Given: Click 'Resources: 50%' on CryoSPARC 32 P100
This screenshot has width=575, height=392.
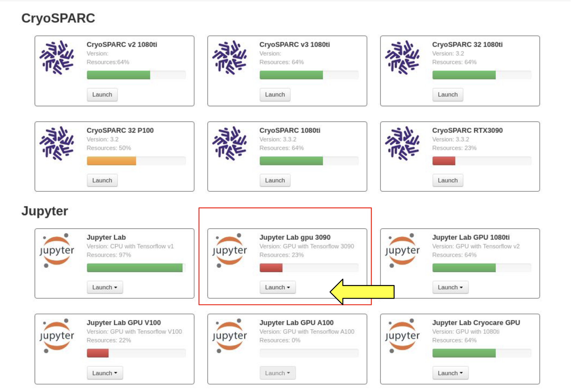Looking at the screenshot, I should pos(109,148).
